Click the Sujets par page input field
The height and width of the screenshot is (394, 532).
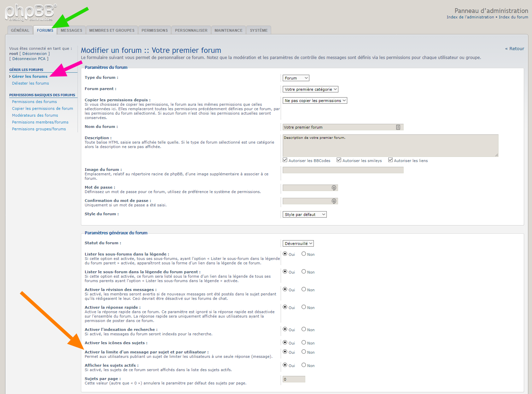coord(294,379)
